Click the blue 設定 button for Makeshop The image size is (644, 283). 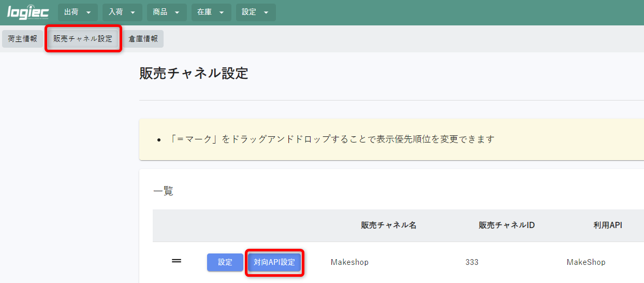225,262
